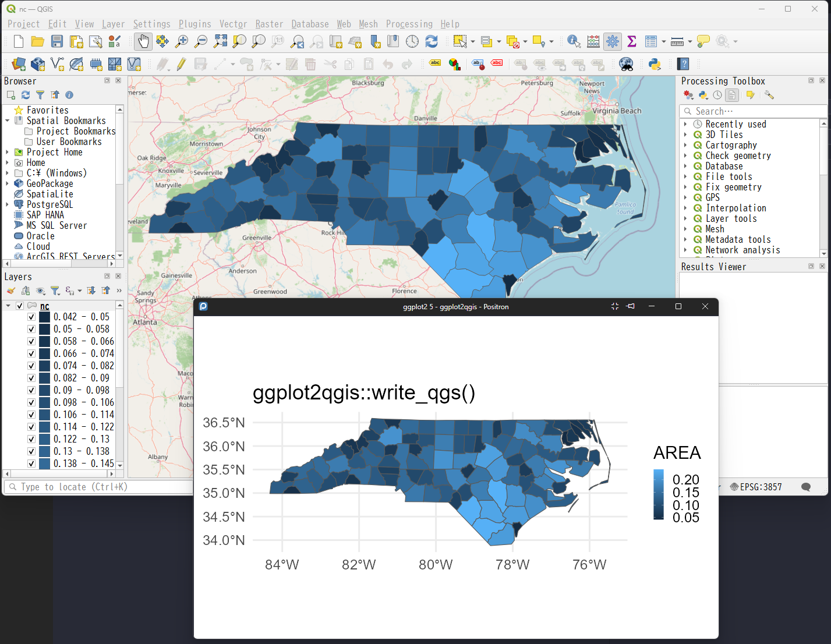The height and width of the screenshot is (644, 831).
Task: Uncheck the 0.058 - 0.066 legend class
Action: click(x=31, y=341)
